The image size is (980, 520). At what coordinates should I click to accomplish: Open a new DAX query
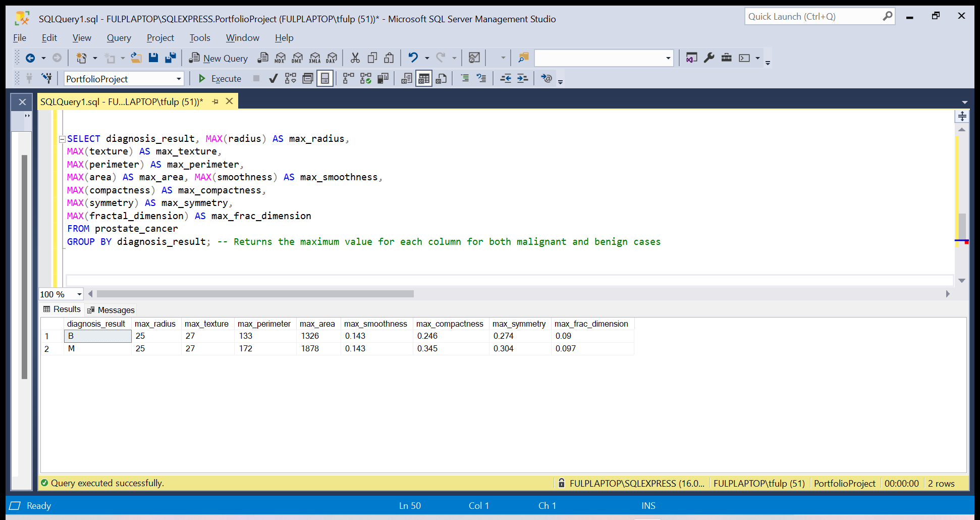[332, 58]
